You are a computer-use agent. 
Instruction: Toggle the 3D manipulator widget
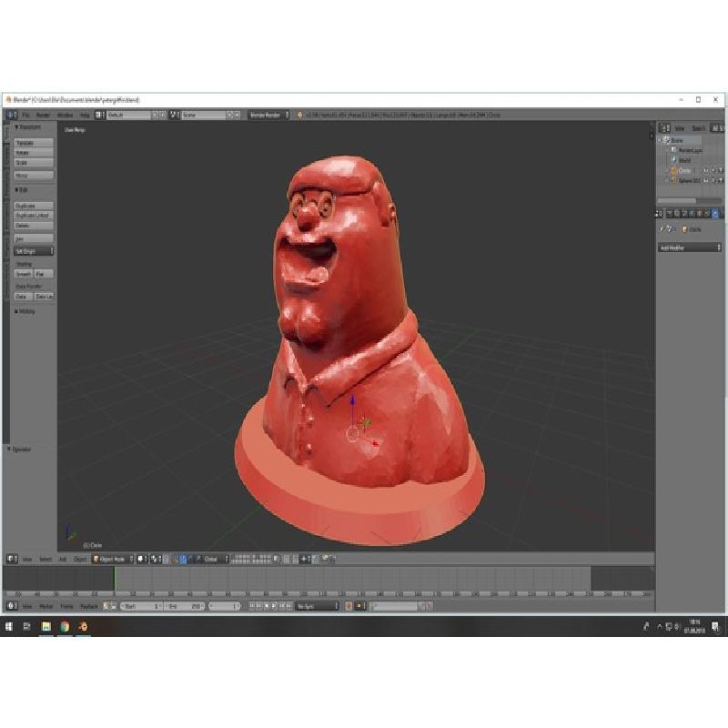[176, 559]
